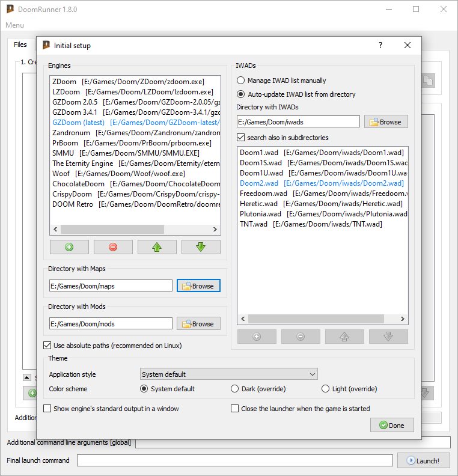Choose System default color scheme
The width and height of the screenshot is (458, 476).
coord(167,389)
